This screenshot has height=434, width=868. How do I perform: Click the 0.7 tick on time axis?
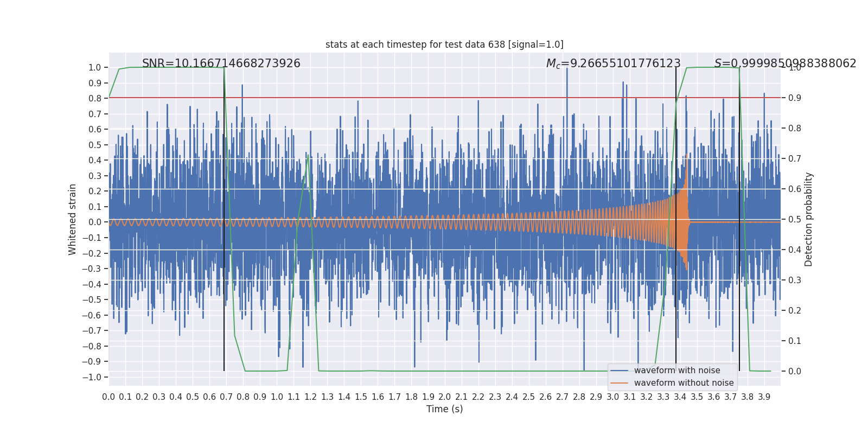click(x=226, y=397)
